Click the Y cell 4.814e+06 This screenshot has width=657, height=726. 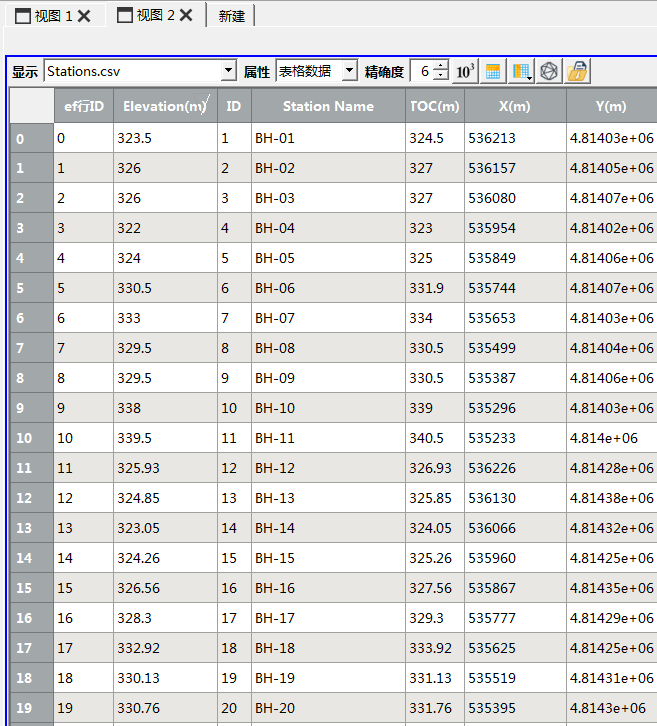pyautogui.click(x=611, y=438)
